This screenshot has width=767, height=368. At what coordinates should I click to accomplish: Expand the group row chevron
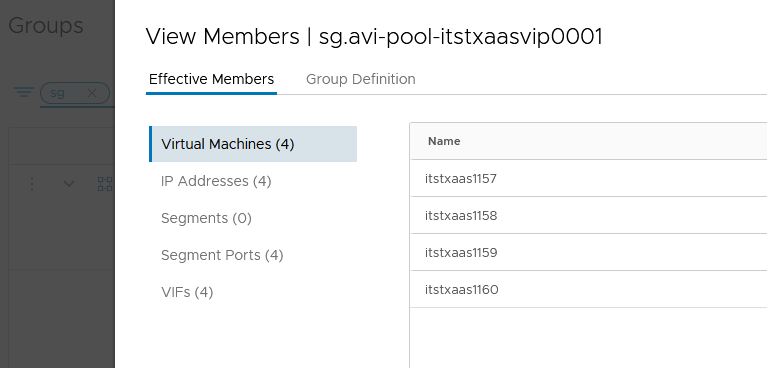click(x=69, y=184)
